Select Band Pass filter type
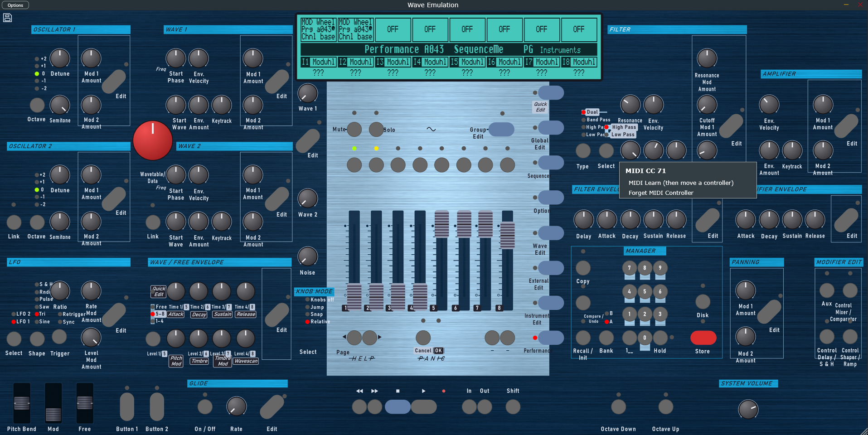 click(x=584, y=120)
